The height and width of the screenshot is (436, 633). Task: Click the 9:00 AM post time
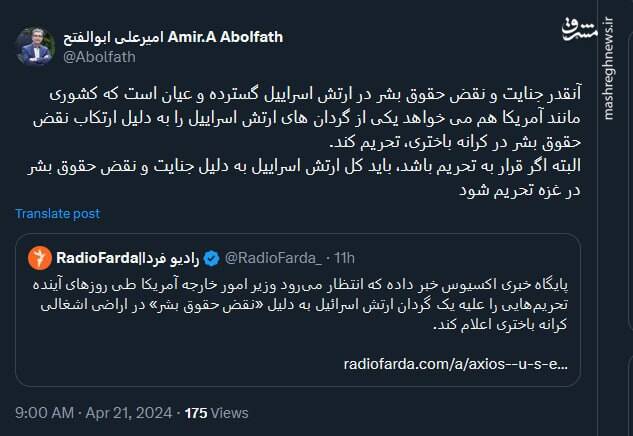click(x=44, y=411)
